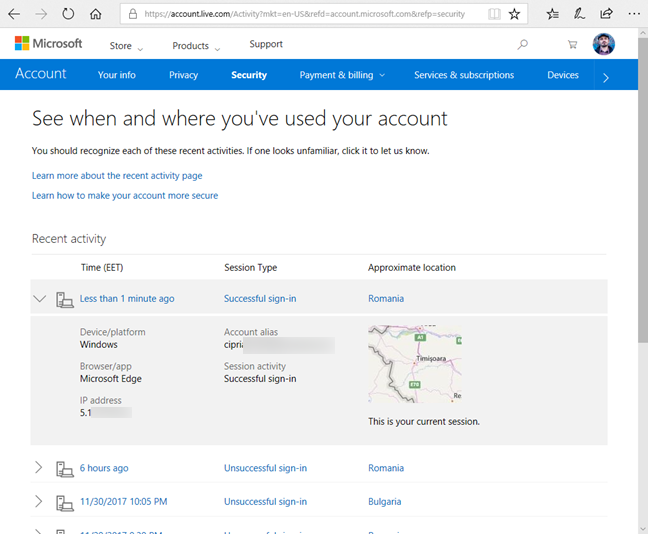Select the Security tab
This screenshot has width=648, height=534.
coord(249,75)
